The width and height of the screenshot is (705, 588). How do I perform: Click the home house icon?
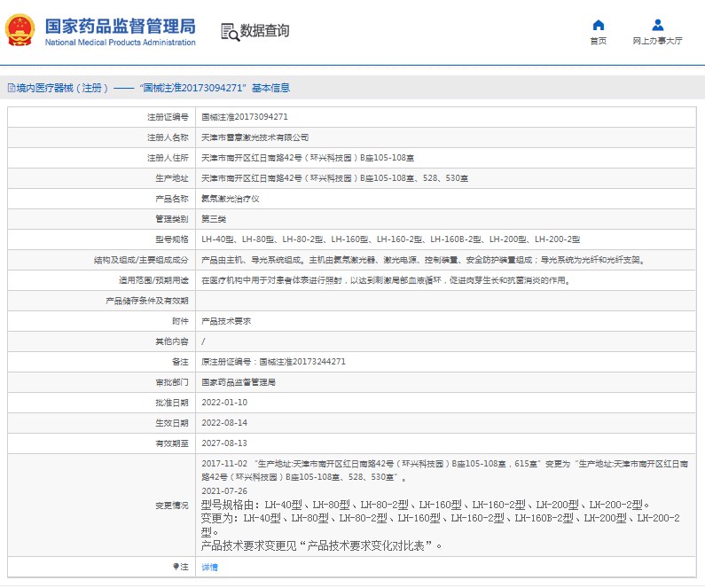pos(599,25)
